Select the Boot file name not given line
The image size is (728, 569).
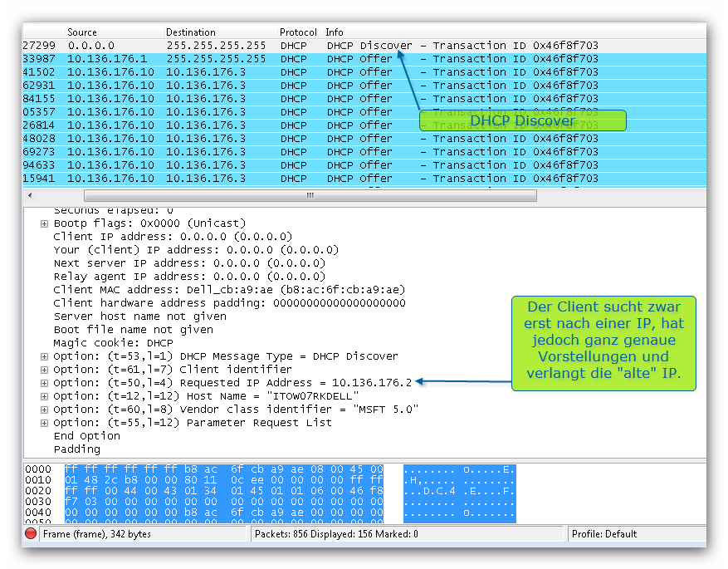coord(134,330)
